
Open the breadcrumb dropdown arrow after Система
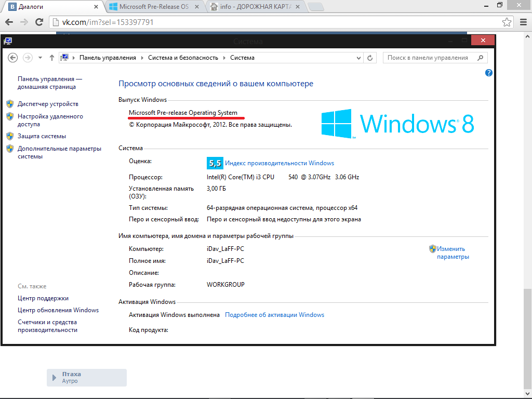click(x=358, y=57)
